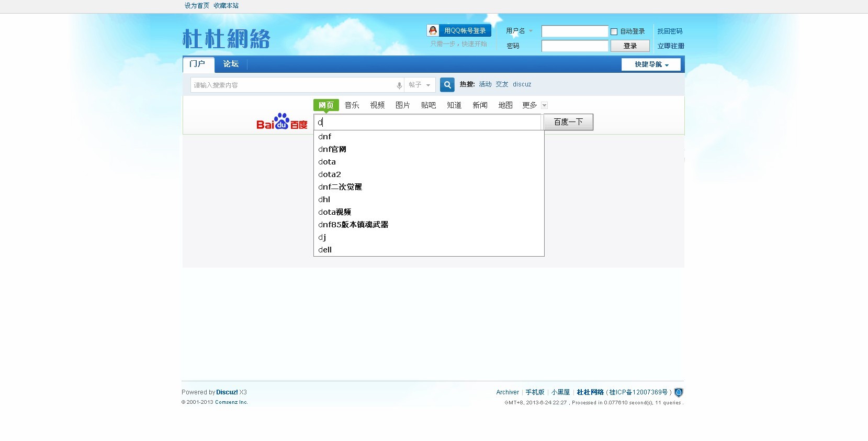Click the 设为首页 link
Screen dimensions: 868x441
tap(197, 6)
